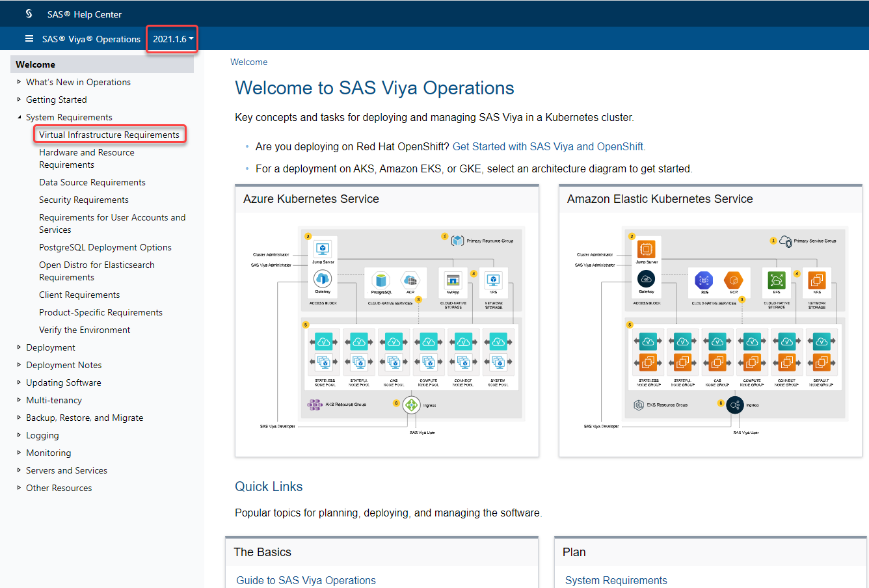869x588 pixels.
Task: Follow the Guide to SAS Viya Operations link
Action: 306,580
